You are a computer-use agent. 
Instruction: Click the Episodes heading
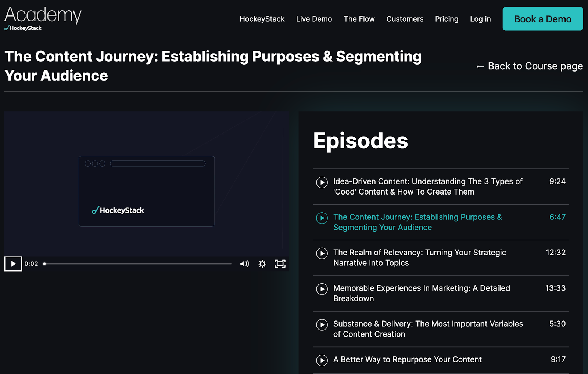point(361,141)
